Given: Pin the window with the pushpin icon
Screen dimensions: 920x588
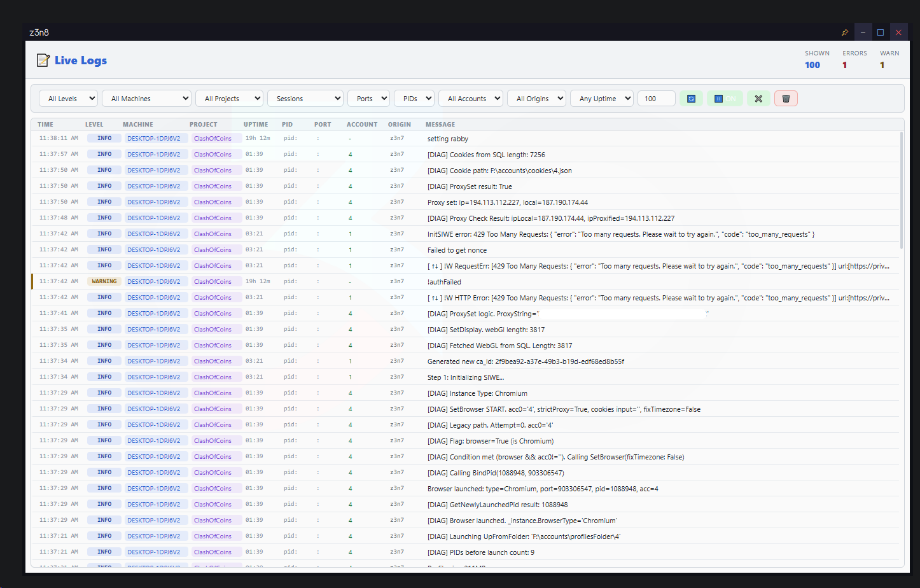Looking at the screenshot, I should pos(845,32).
